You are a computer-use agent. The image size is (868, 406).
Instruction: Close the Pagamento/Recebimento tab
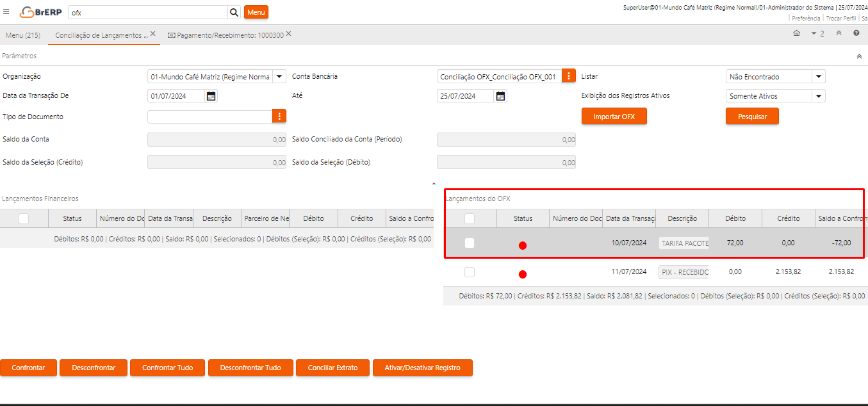coord(289,33)
